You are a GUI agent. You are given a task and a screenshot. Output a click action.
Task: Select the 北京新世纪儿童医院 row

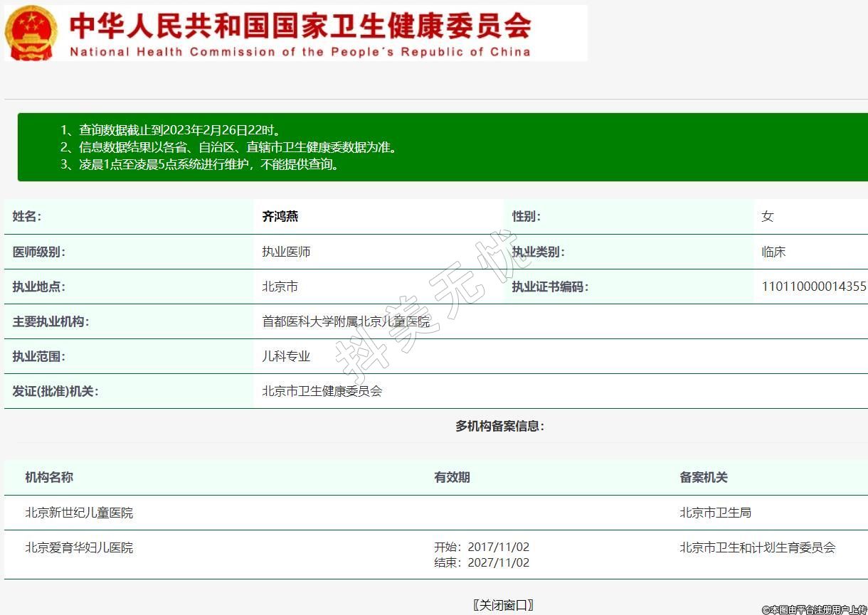(79, 513)
